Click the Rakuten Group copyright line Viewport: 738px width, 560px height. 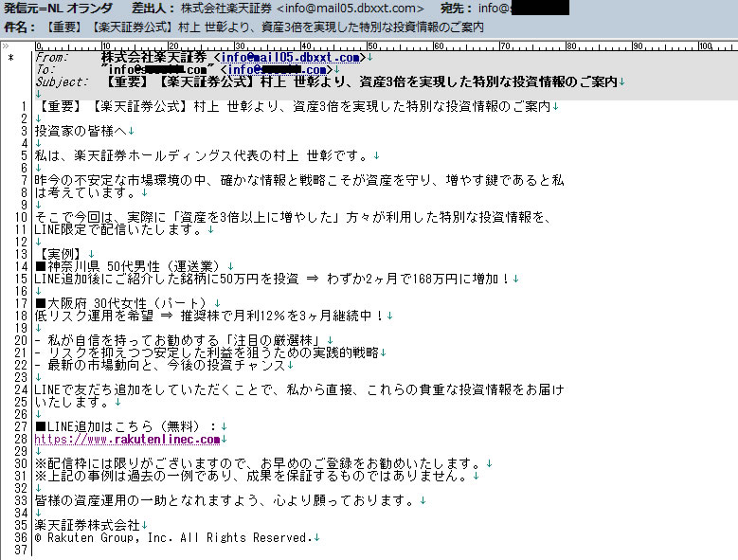point(172,538)
